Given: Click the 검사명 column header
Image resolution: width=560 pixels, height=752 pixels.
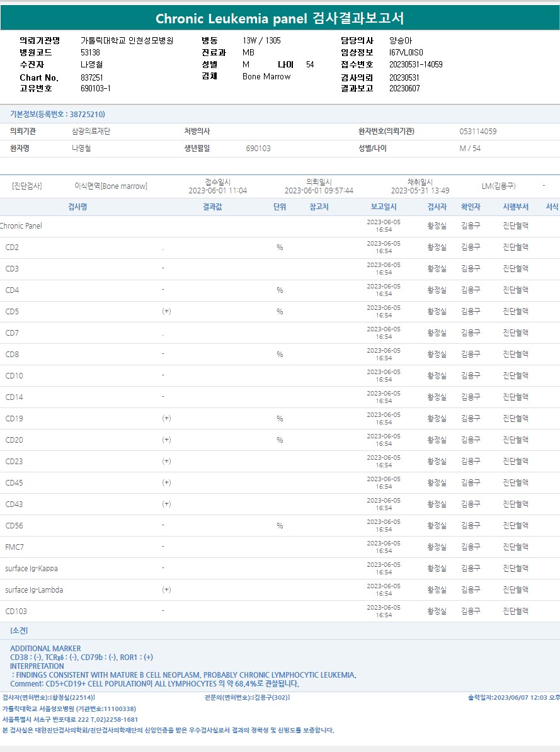Looking at the screenshot, I should coord(77,207).
